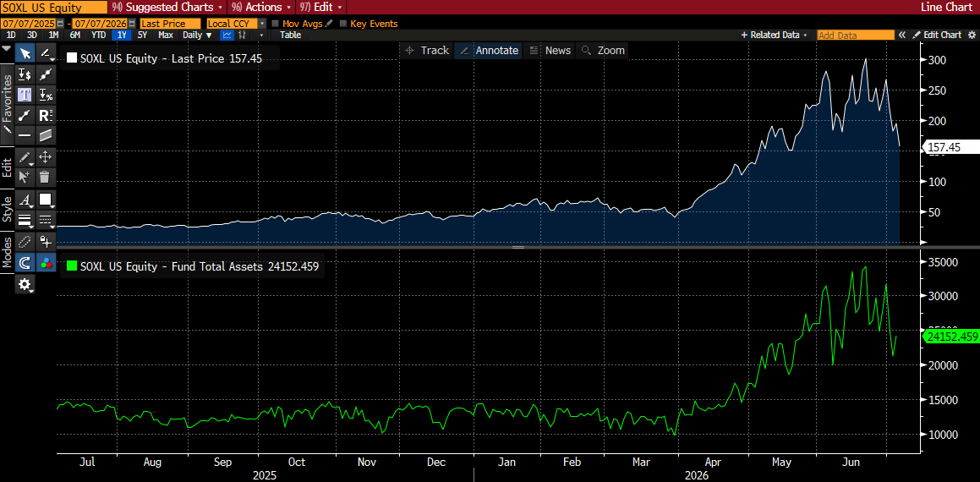Click the Edit Chart button

pyautogui.click(x=937, y=35)
